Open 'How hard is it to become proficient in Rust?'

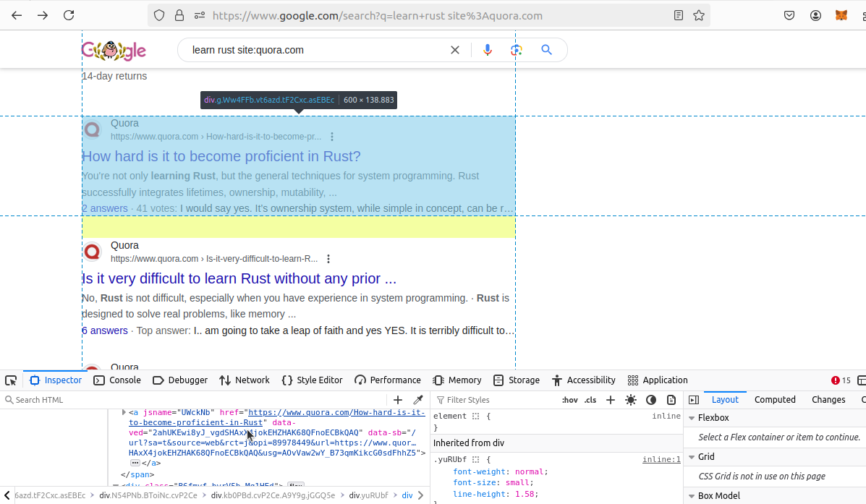point(221,156)
